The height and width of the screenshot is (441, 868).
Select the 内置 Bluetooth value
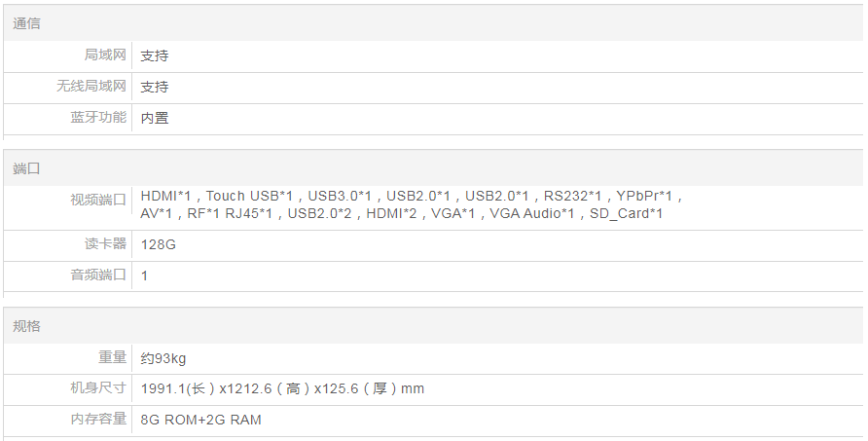tap(155, 118)
